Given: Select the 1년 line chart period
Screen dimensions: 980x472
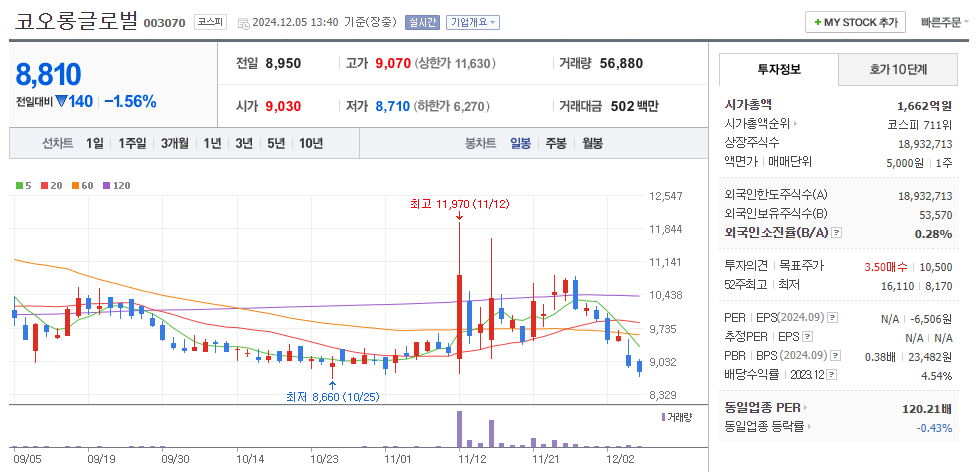Looking at the screenshot, I should 212,143.
